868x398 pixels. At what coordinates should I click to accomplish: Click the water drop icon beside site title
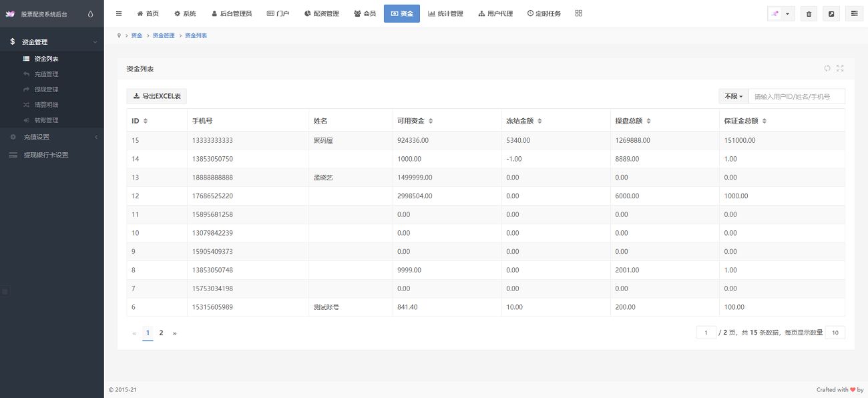[x=91, y=14]
